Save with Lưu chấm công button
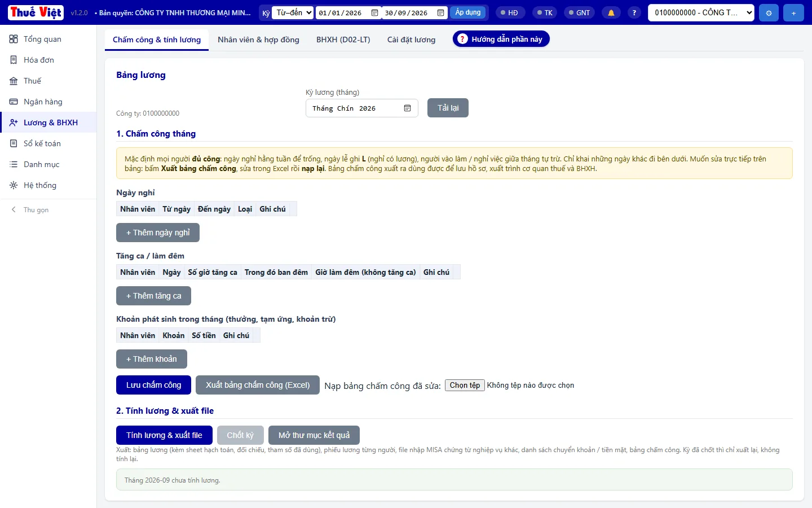 153,385
